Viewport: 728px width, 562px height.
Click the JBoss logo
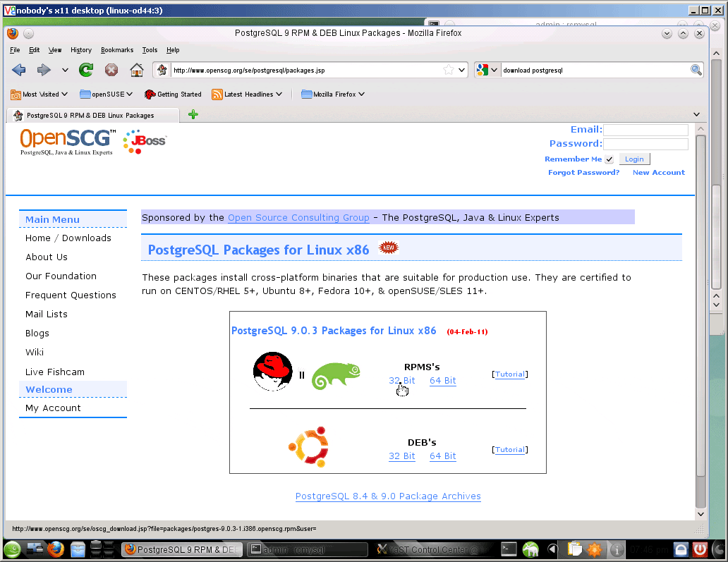tap(145, 142)
